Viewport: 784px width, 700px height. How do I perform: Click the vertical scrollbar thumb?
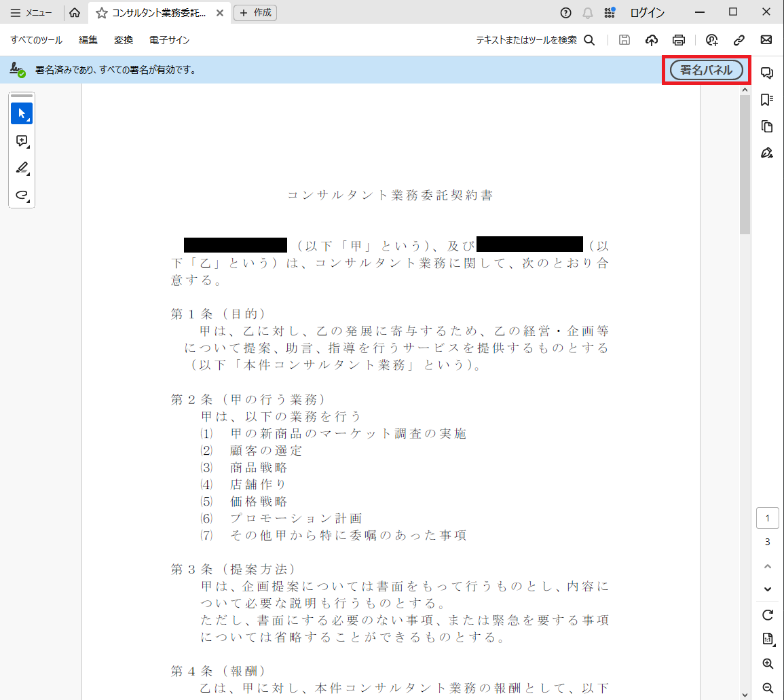[745, 163]
